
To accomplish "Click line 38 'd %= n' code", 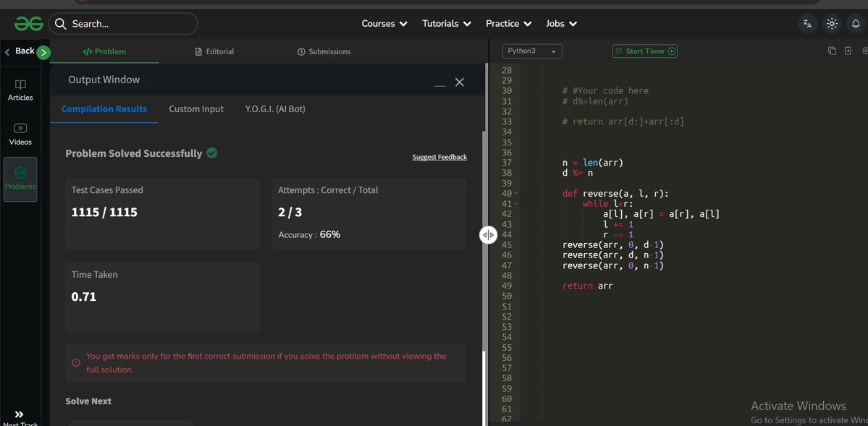I will pyautogui.click(x=578, y=173).
